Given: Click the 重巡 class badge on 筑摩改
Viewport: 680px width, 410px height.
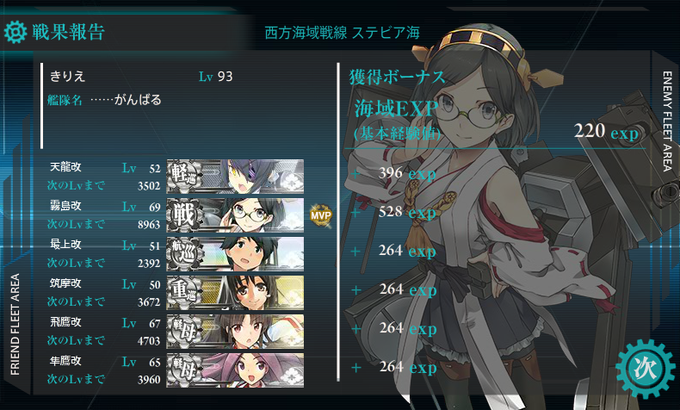Looking at the screenshot, I should pos(185,292).
